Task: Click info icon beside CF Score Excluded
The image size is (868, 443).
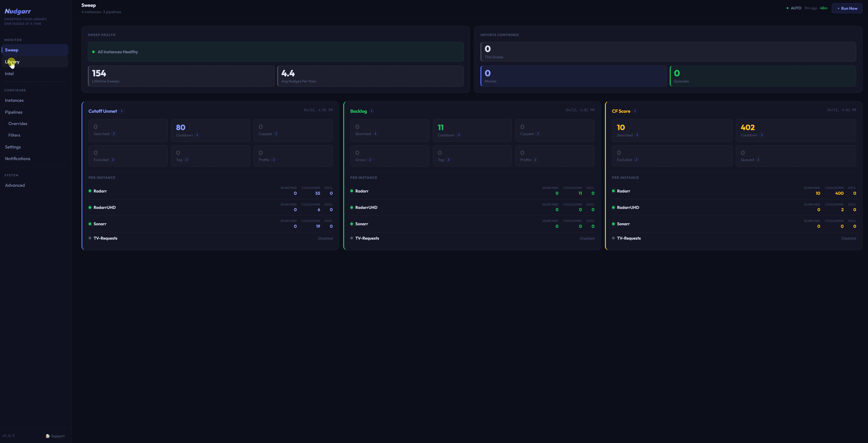Action: click(637, 160)
